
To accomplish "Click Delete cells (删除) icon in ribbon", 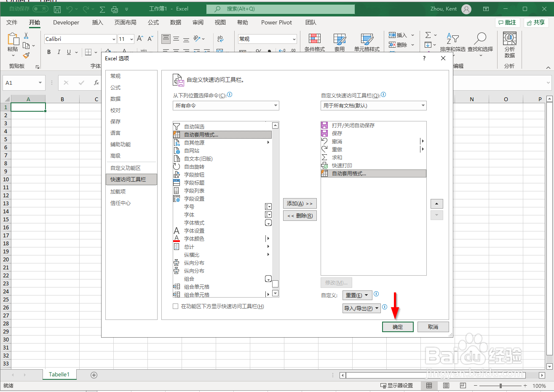I will tap(392, 45).
